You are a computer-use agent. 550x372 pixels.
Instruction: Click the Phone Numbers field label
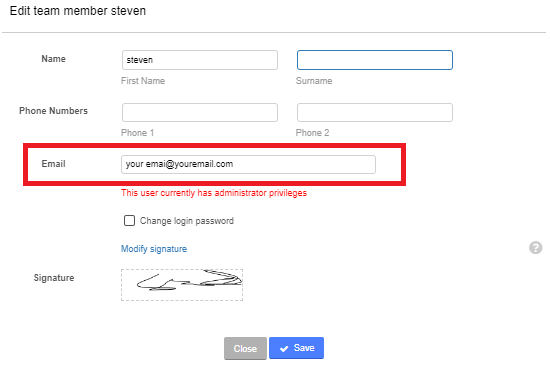click(53, 111)
